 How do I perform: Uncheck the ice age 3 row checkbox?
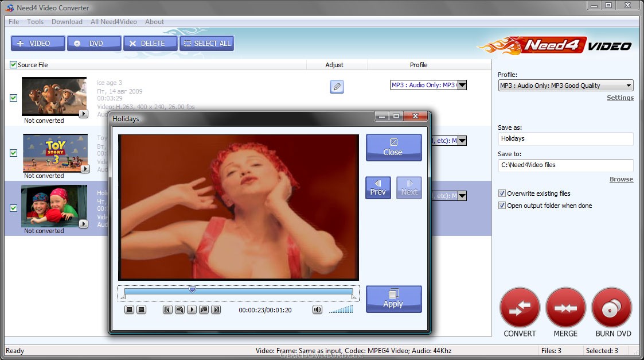coord(14,98)
